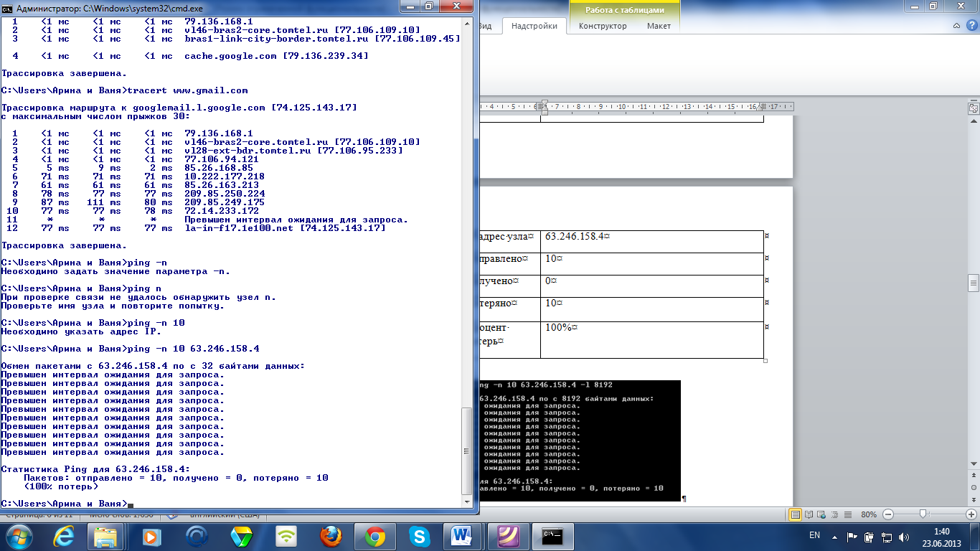Screen dimensions: 980x551
Task: Launch Internet Explorer from taskbar
Action: point(62,536)
